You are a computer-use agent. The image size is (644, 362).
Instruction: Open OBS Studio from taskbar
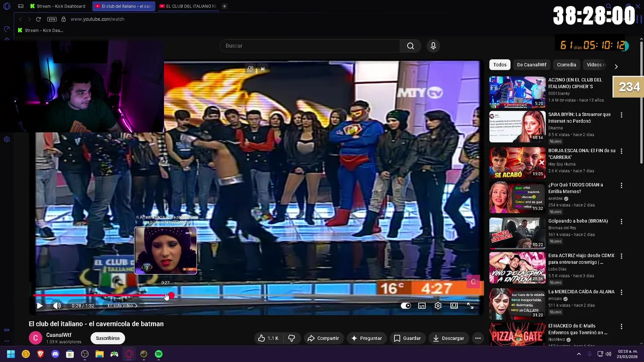click(85, 354)
